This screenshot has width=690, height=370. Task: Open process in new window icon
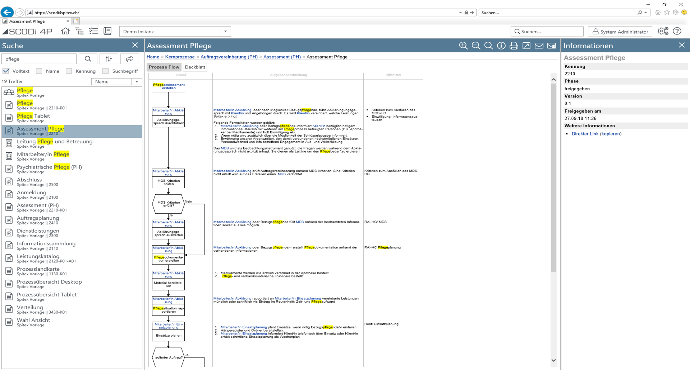526,46
